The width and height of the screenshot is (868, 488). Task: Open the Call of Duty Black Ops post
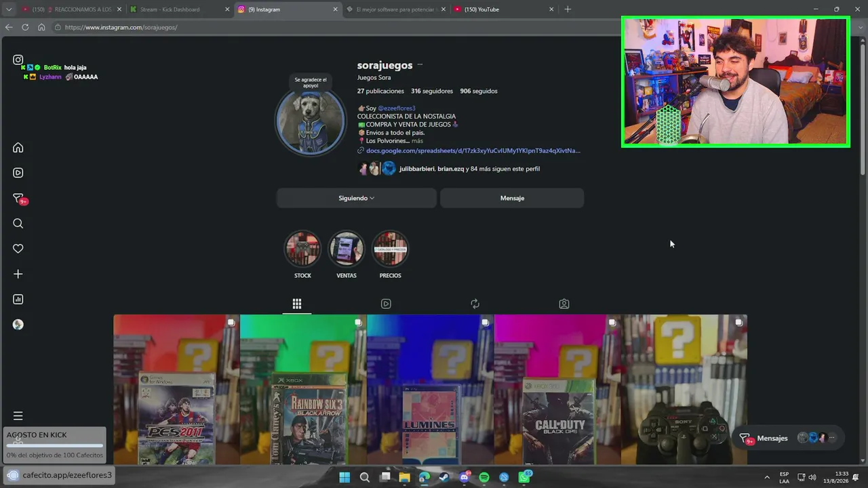tap(557, 390)
